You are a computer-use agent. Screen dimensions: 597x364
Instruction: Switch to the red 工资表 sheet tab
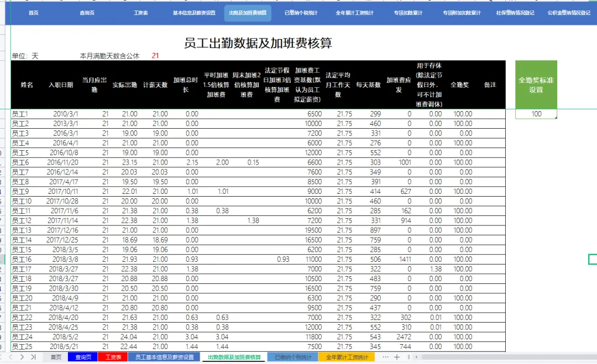tap(113, 357)
